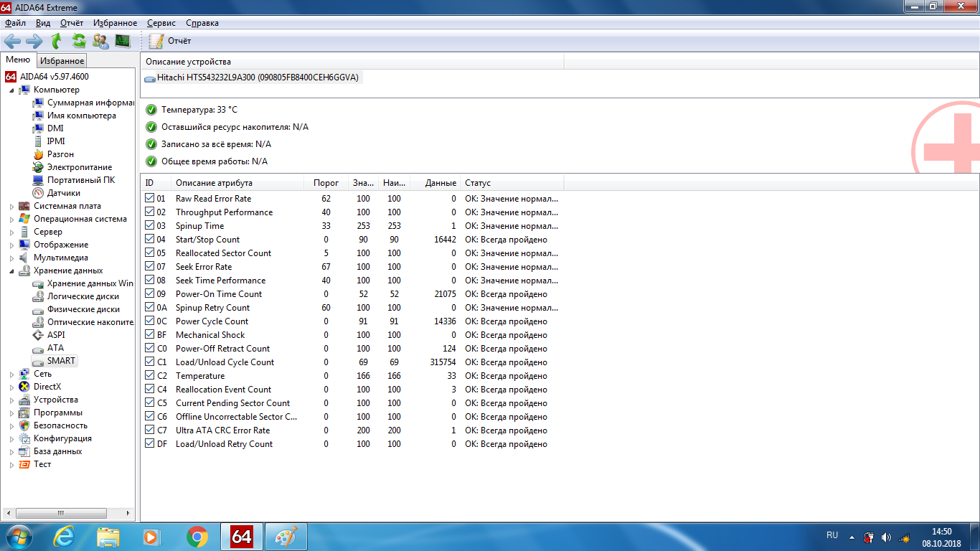Viewport: 980px width, 551px height.
Task: Click the Отчёт report toolbar button
Action: pyautogui.click(x=170, y=41)
